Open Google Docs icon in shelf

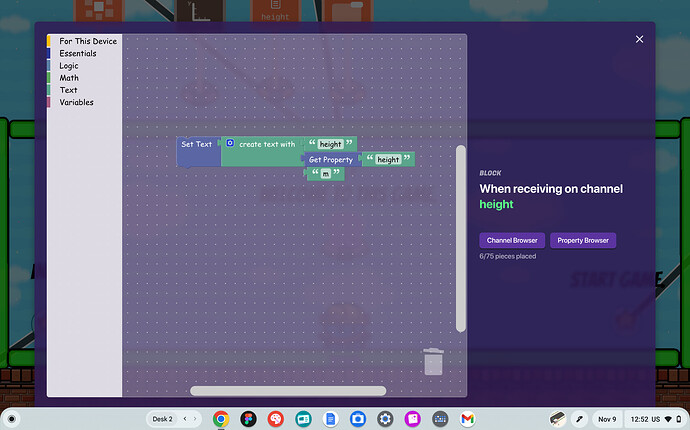330,419
